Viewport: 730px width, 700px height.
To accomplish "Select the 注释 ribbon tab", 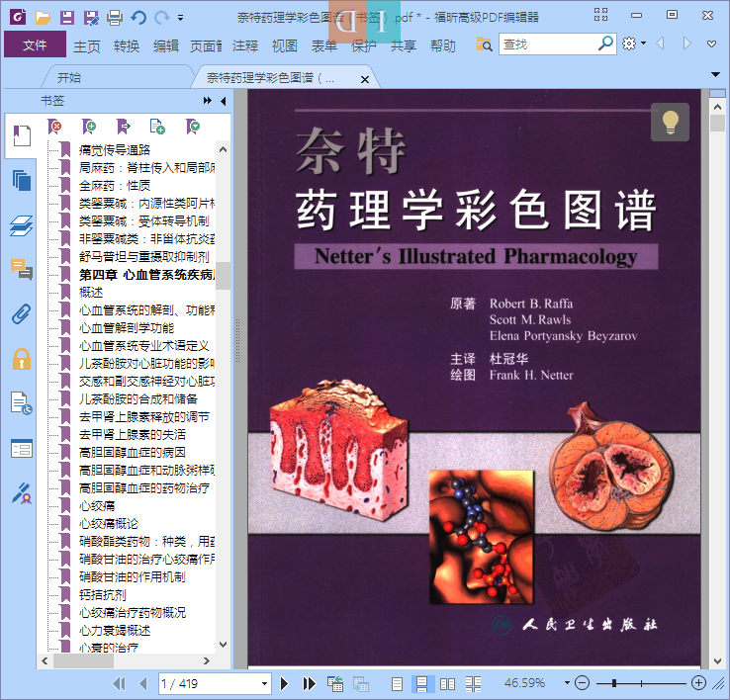I will tap(245, 46).
